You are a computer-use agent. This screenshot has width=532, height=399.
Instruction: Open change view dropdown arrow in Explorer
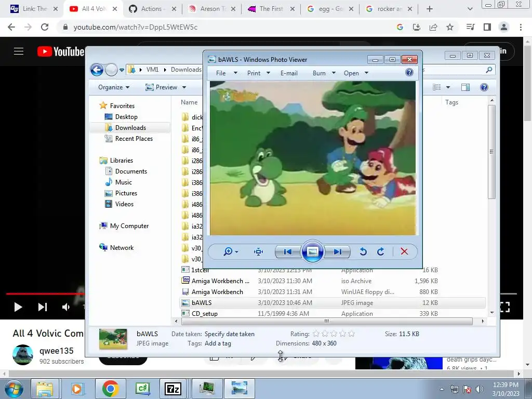[448, 87]
